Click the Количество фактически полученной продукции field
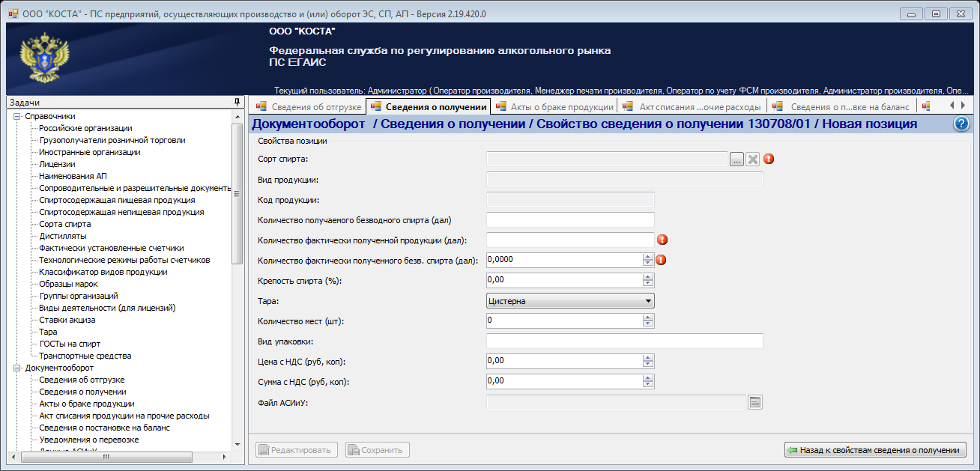 pos(570,240)
